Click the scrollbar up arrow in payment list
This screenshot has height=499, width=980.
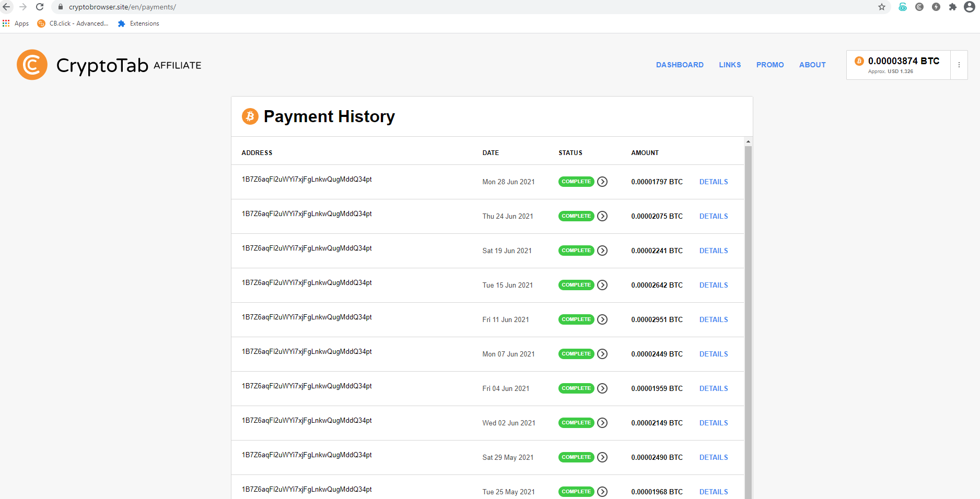(748, 141)
